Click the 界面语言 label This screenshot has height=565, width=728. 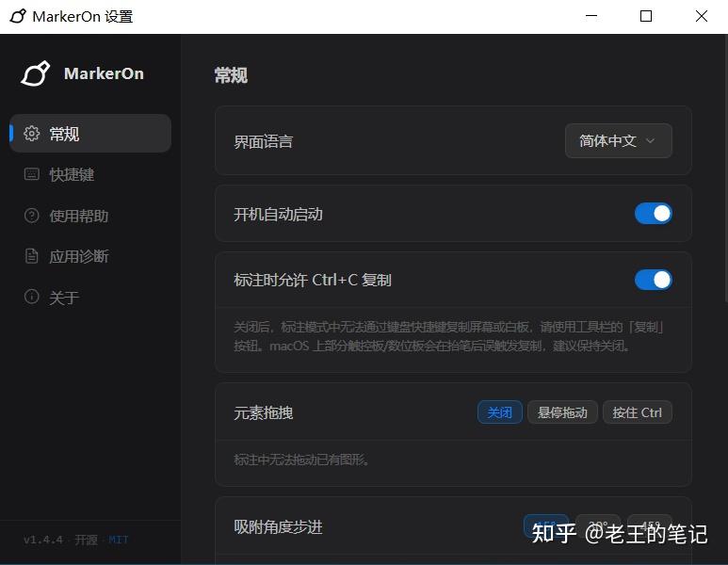pyautogui.click(x=264, y=141)
